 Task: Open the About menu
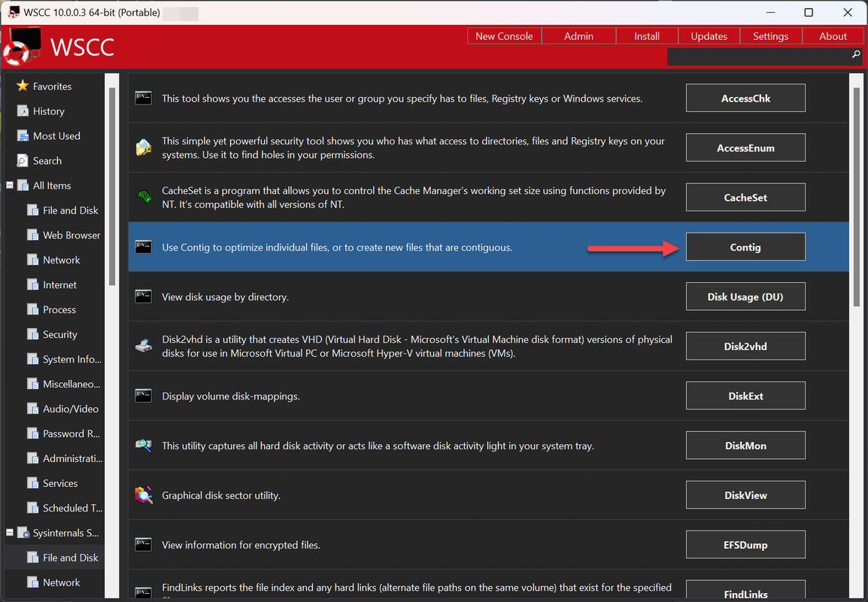coord(833,36)
